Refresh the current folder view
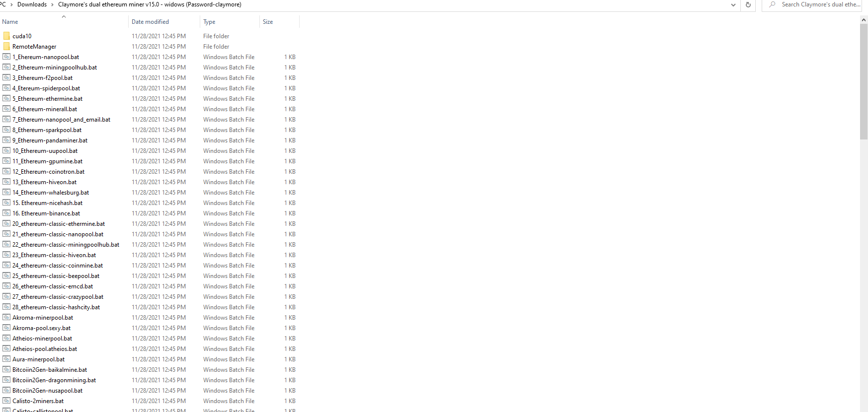868x412 pixels. 748,4
